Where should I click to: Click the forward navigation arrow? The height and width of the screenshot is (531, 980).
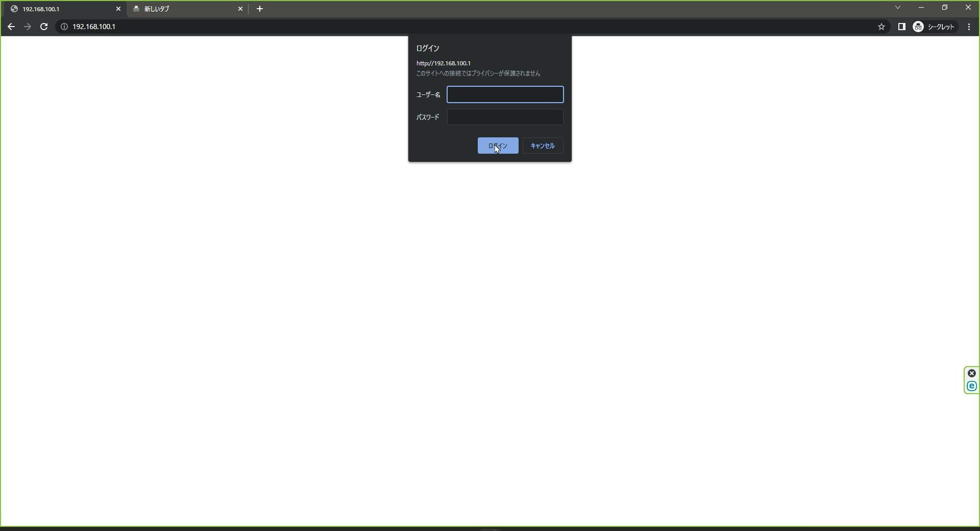pyautogui.click(x=28, y=27)
